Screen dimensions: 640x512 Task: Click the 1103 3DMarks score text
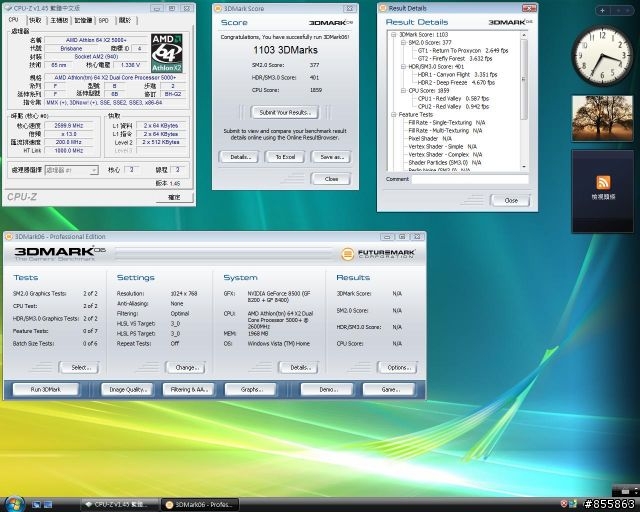(285, 50)
